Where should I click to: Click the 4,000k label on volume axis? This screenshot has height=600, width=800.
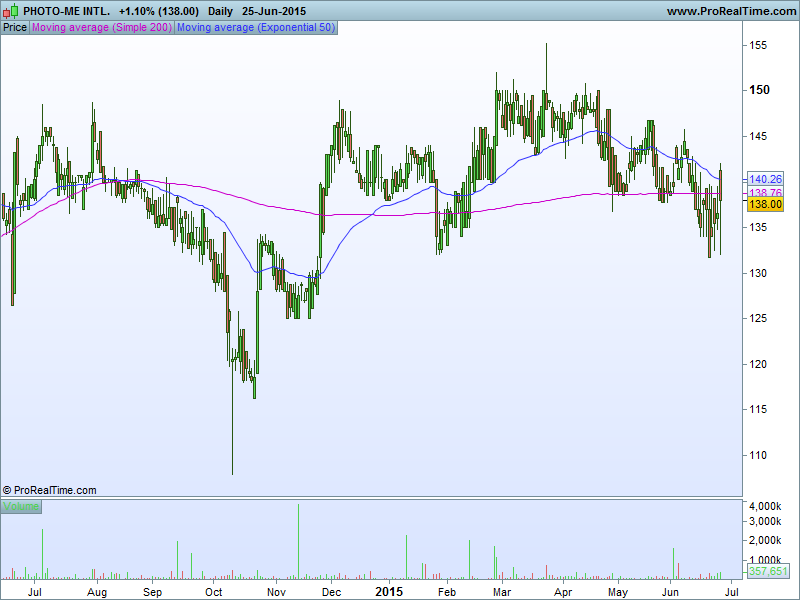766,504
